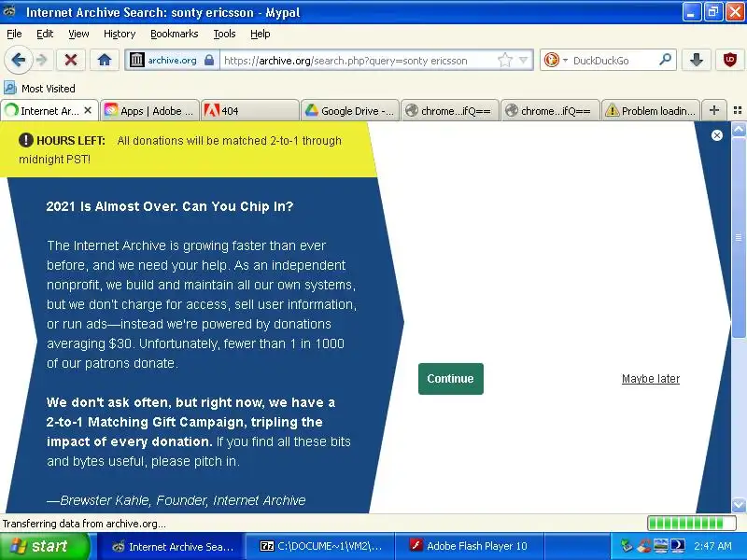Click the Transferring data status bar text

pyautogui.click(x=84, y=524)
